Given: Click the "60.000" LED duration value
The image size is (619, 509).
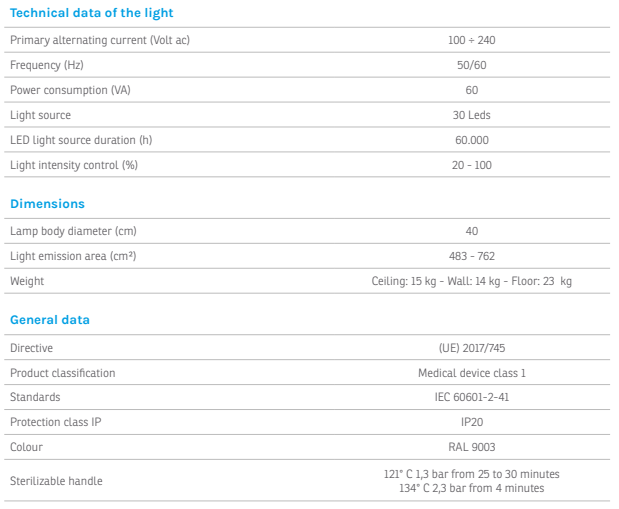Looking at the screenshot, I should 472,140.
